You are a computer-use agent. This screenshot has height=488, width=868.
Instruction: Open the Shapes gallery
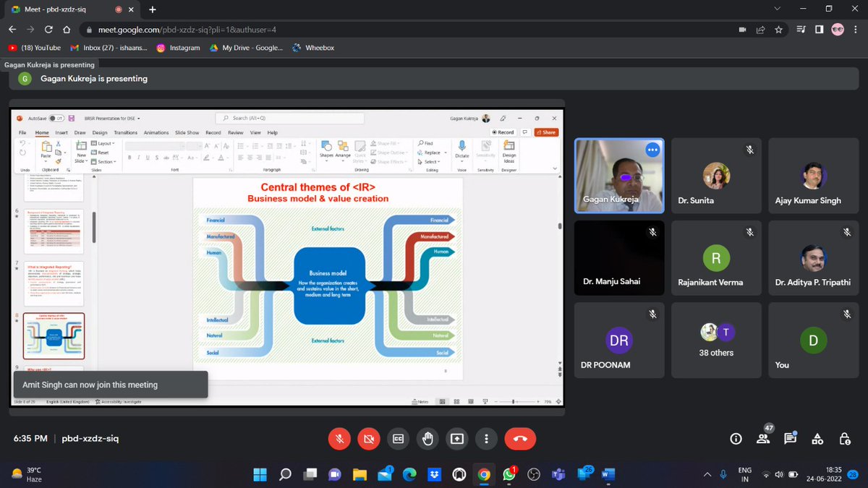(x=326, y=150)
